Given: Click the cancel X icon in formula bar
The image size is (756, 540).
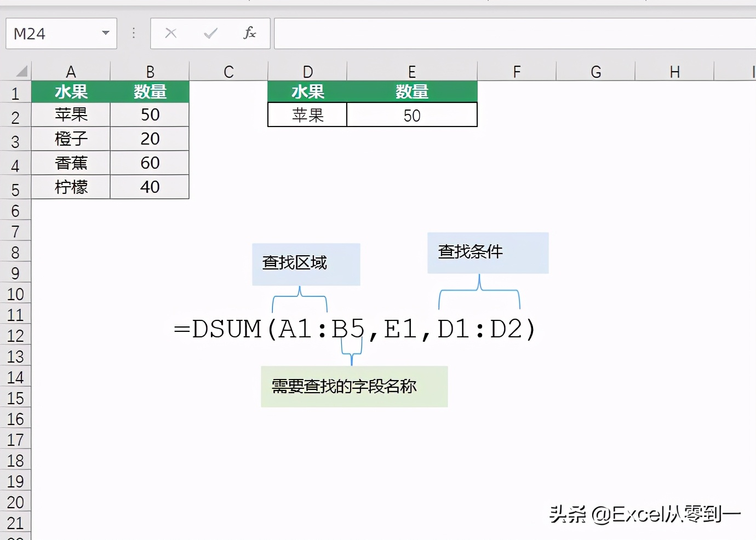Looking at the screenshot, I should (170, 33).
